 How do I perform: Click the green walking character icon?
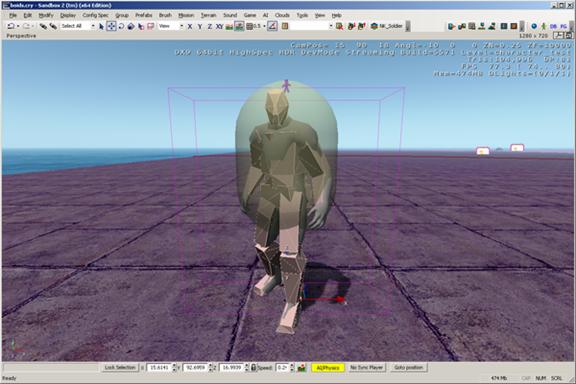pyautogui.click(x=543, y=26)
